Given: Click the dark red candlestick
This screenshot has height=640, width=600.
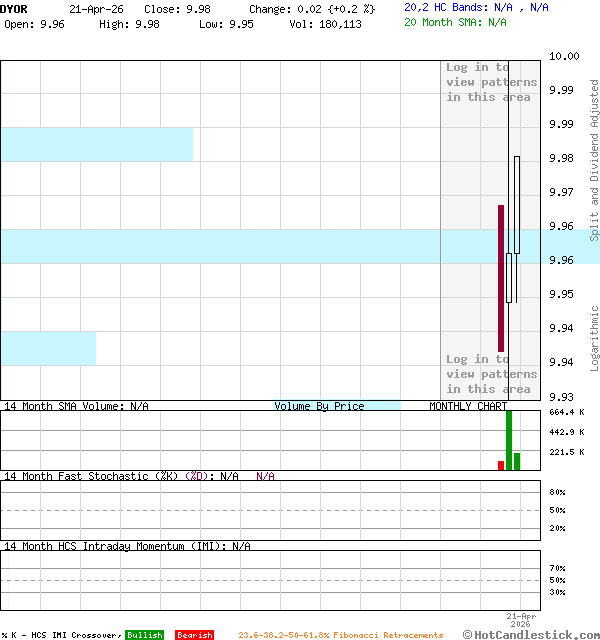Looking at the screenshot, I should point(501,278).
